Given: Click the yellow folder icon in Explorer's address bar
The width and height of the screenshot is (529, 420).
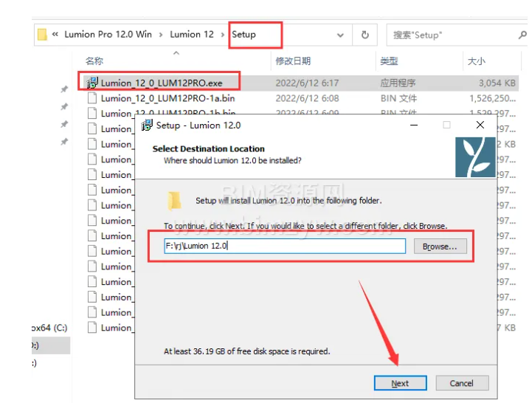Looking at the screenshot, I should (x=43, y=35).
